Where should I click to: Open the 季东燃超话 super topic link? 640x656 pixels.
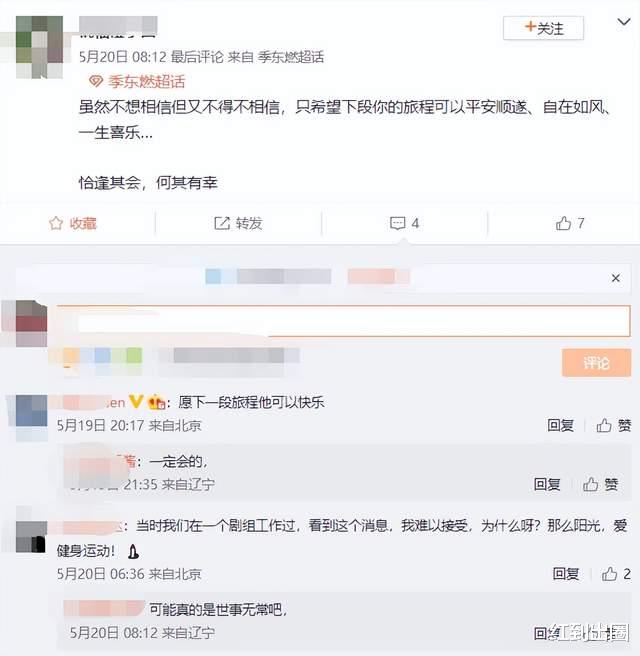pos(137,81)
